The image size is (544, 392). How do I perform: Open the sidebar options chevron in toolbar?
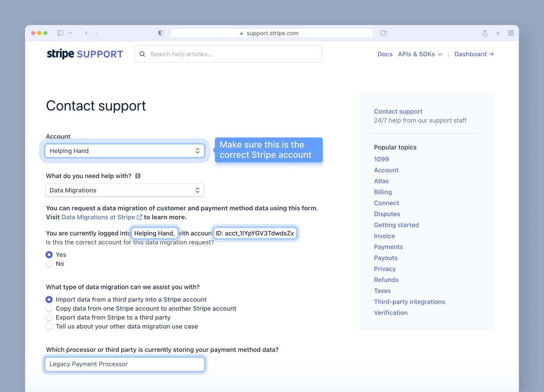point(70,33)
